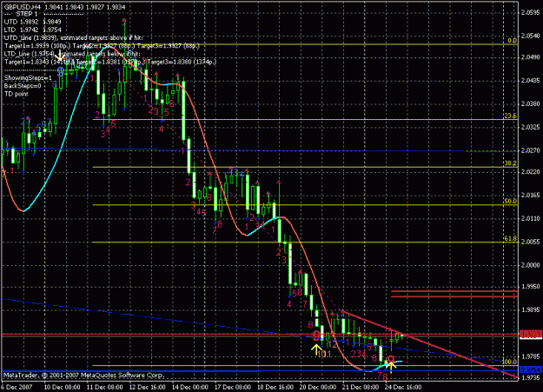Screen dimensions: 543x392
Task: Click the Fibonacci 0.0 level label
Action: (x=513, y=41)
